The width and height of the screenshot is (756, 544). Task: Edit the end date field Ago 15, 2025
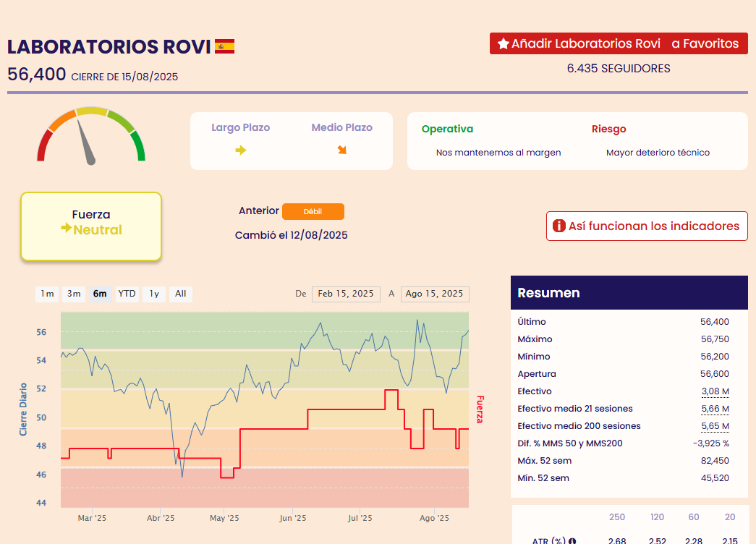(435, 294)
